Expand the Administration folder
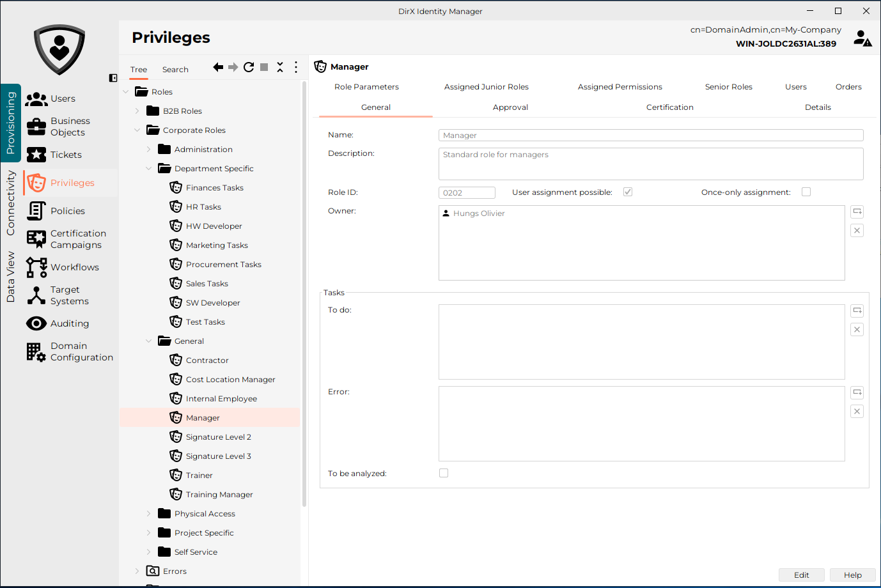The height and width of the screenshot is (588, 881). tap(148, 150)
